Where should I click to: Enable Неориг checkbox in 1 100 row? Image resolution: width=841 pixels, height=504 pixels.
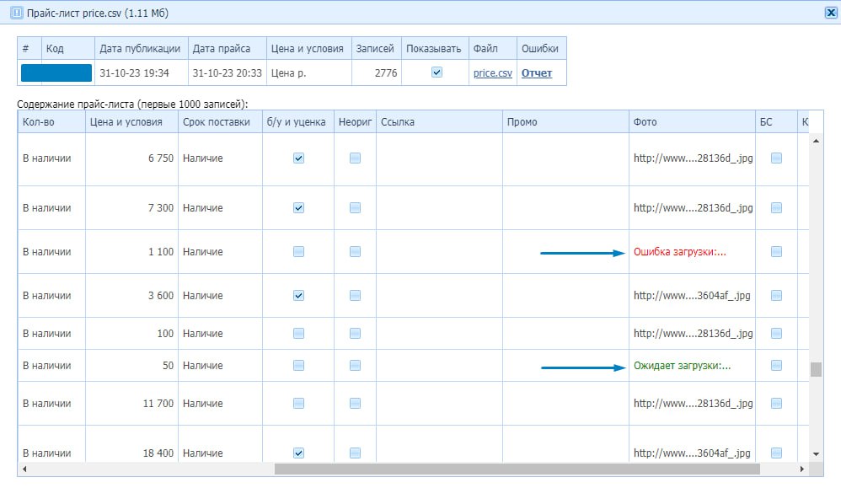(355, 252)
